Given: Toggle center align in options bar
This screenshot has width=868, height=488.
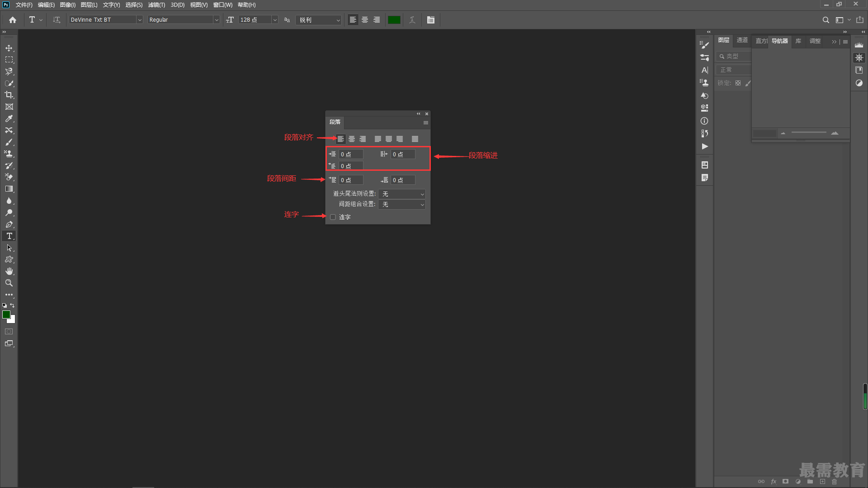Looking at the screenshot, I should [365, 20].
